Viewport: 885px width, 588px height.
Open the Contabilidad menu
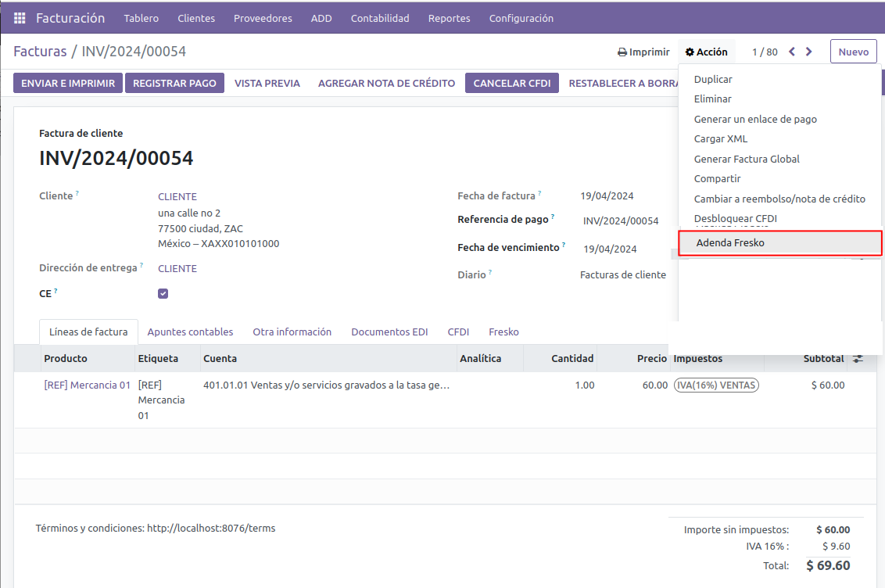coord(380,18)
